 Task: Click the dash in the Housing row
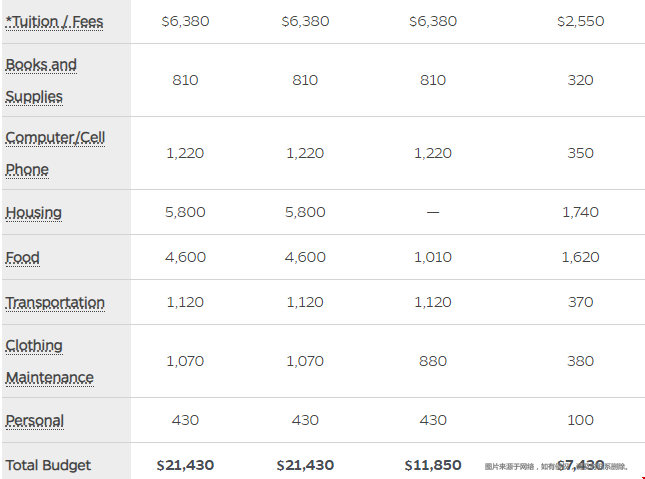tap(433, 212)
